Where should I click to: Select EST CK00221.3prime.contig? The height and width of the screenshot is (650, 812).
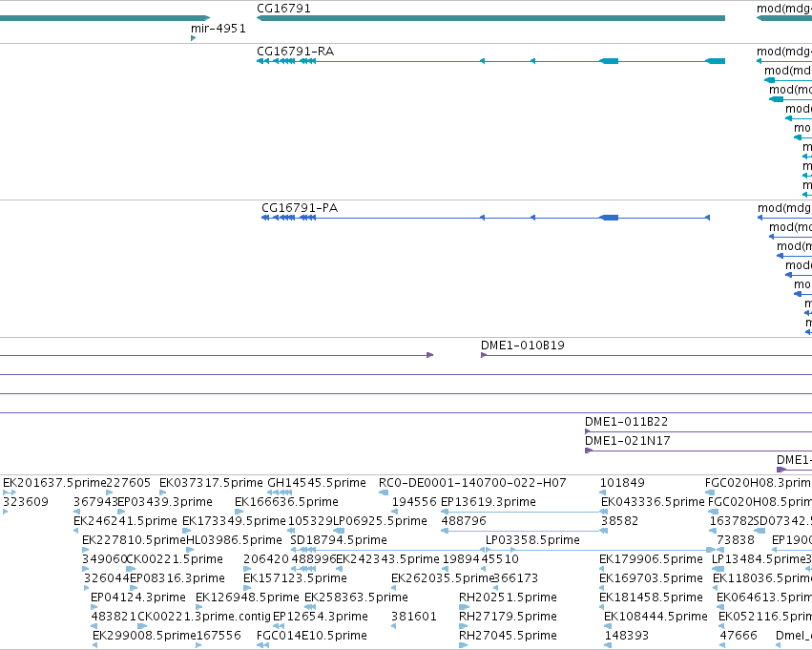(204, 617)
